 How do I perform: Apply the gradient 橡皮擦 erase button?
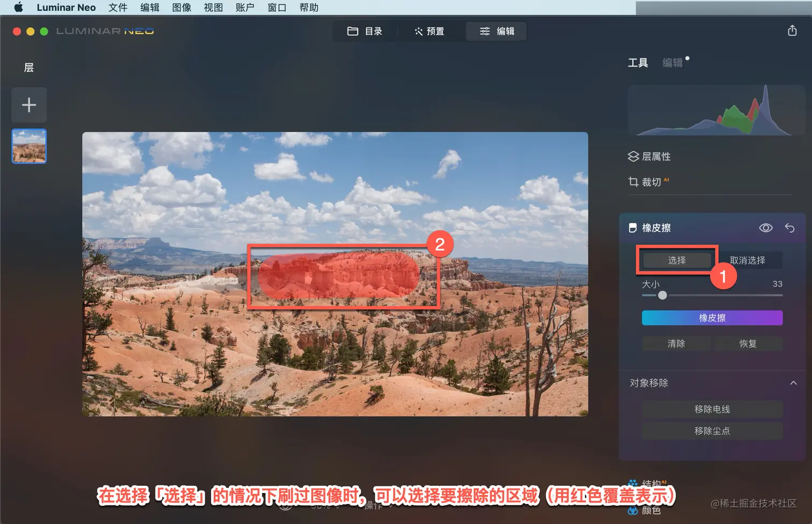tap(712, 318)
